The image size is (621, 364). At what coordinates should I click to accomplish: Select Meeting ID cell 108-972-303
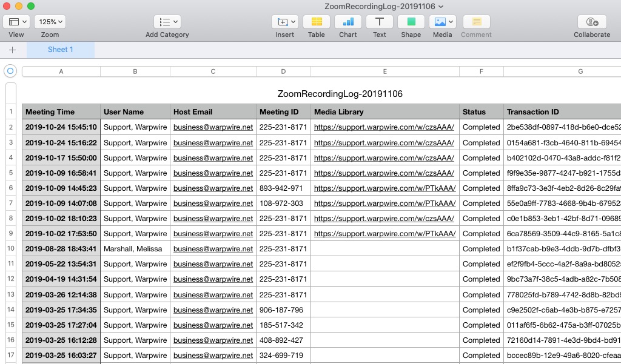(283, 203)
